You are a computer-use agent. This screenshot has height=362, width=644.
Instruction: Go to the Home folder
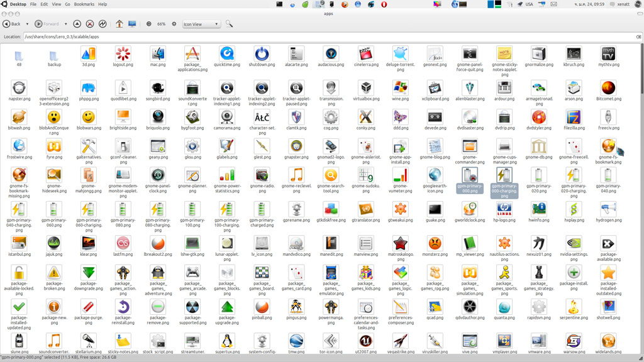click(x=119, y=25)
